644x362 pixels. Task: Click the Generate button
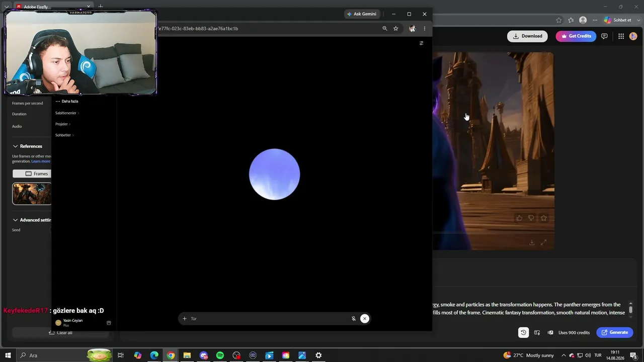coord(615,332)
